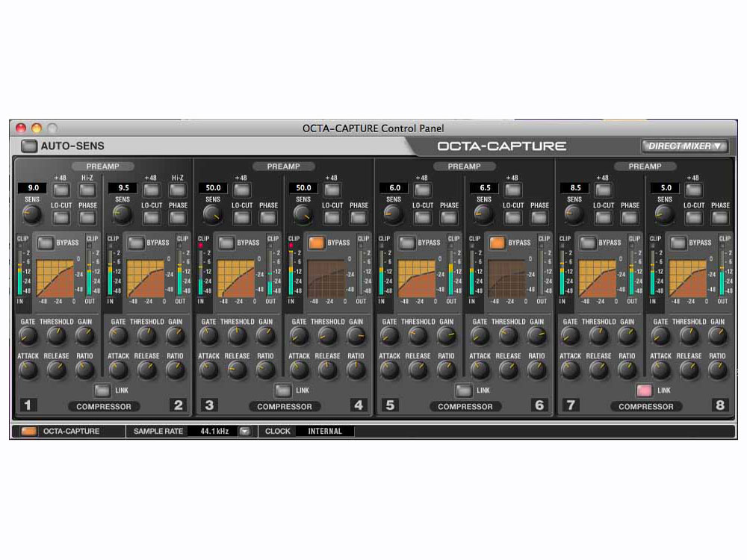The height and width of the screenshot is (560, 747).
Task: Click channel 5 GAIN knob
Action: click(x=447, y=336)
